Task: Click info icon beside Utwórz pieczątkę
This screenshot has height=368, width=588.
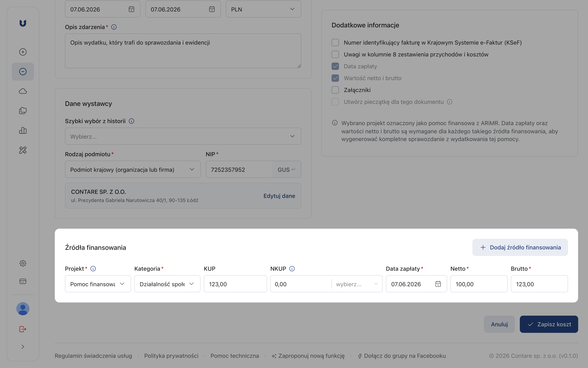Action: click(450, 102)
